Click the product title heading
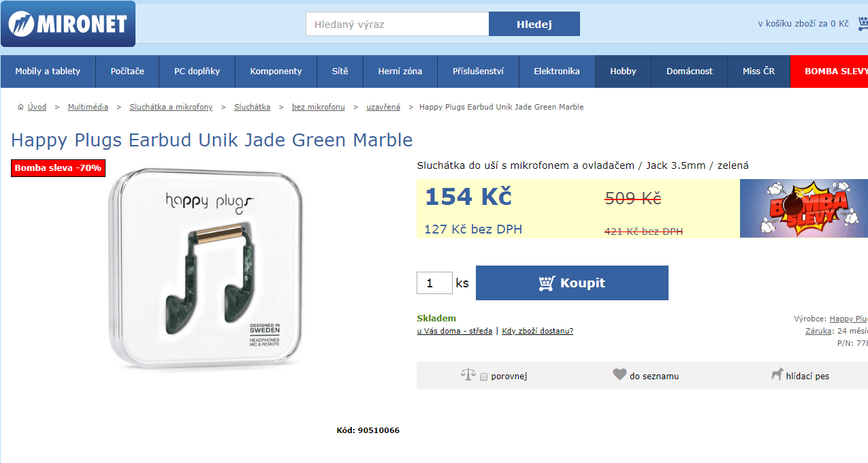This screenshot has height=463, width=868. pyautogui.click(x=212, y=140)
